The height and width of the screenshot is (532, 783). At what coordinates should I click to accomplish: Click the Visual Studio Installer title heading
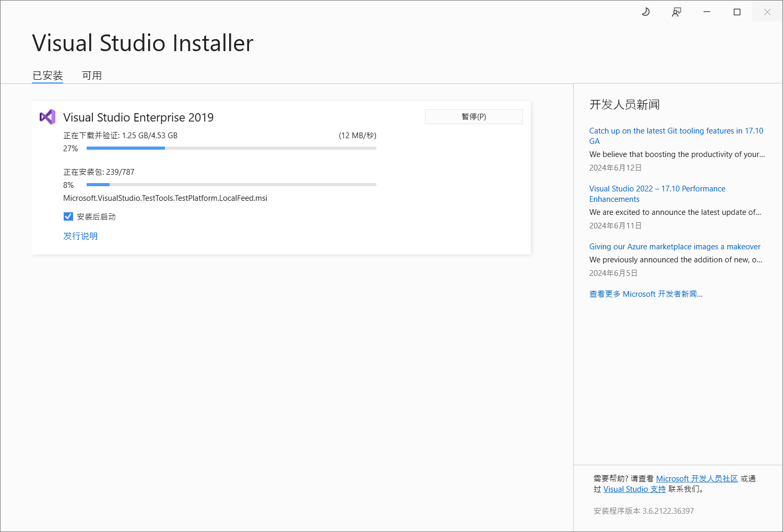tap(143, 43)
